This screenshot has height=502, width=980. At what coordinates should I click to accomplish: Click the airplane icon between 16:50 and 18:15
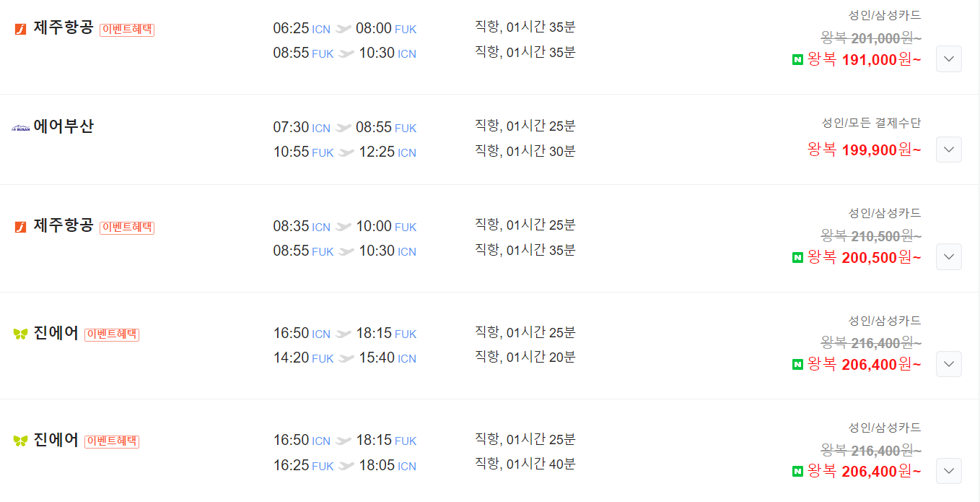coord(344,334)
